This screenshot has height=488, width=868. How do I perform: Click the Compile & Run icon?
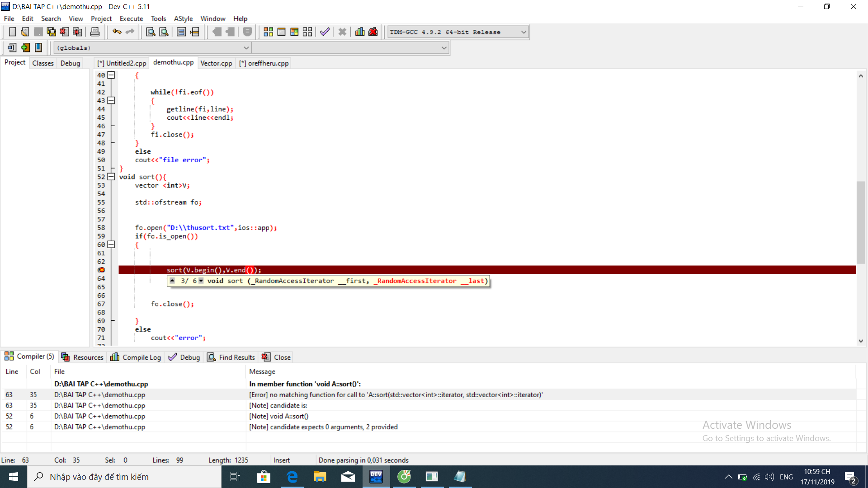(294, 32)
